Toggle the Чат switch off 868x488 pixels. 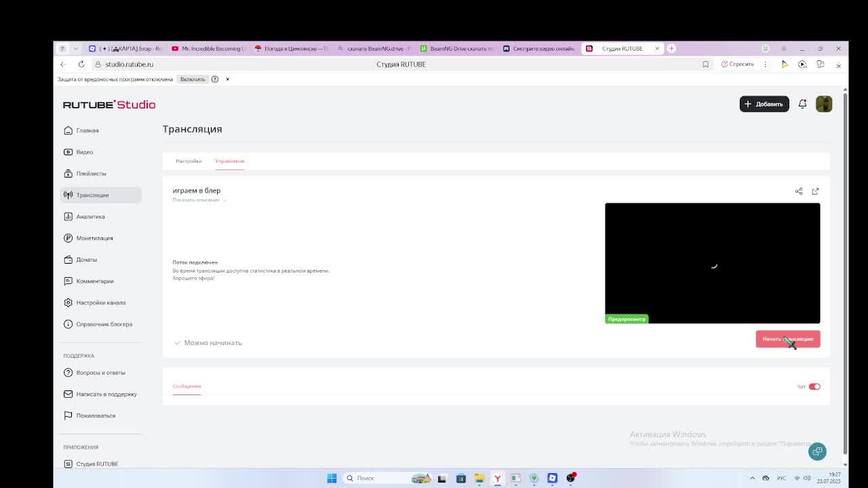[814, 386]
